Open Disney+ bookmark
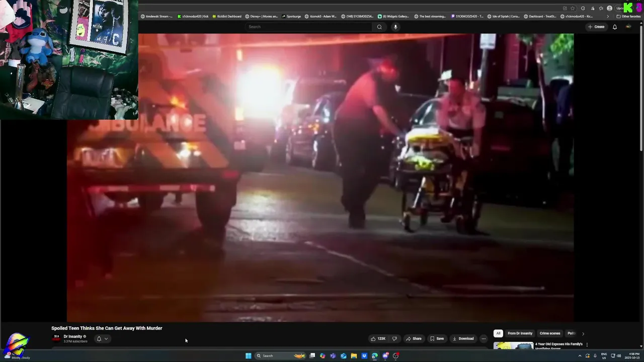 (261, 16)
